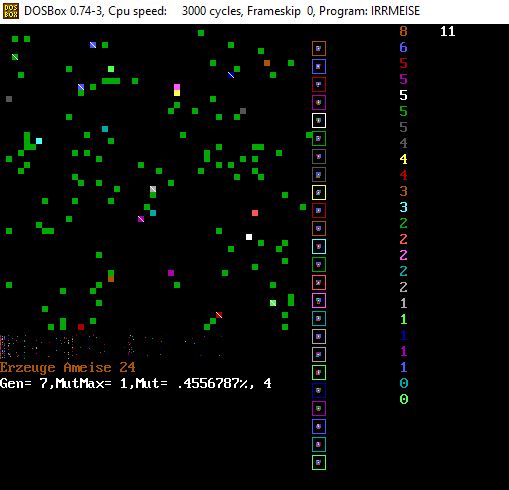Click the white score number 5
509x490 pixels.
(x=403, y=95)
